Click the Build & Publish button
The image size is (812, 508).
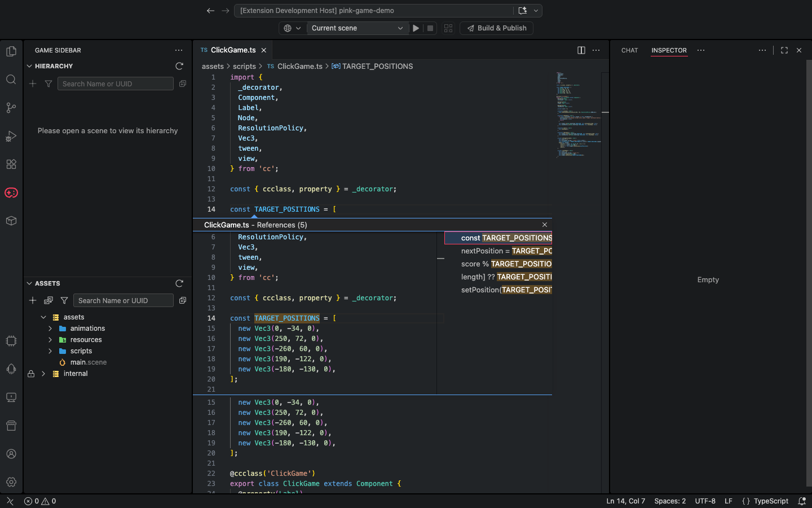(x=497, y=28)
